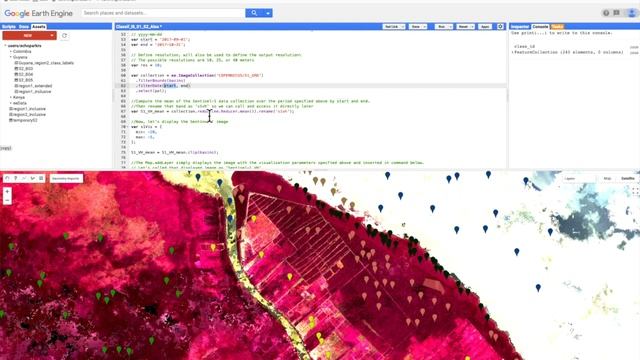Open the help question mark icon
Viewport: 640px width, 360px height.
(606, 13)
